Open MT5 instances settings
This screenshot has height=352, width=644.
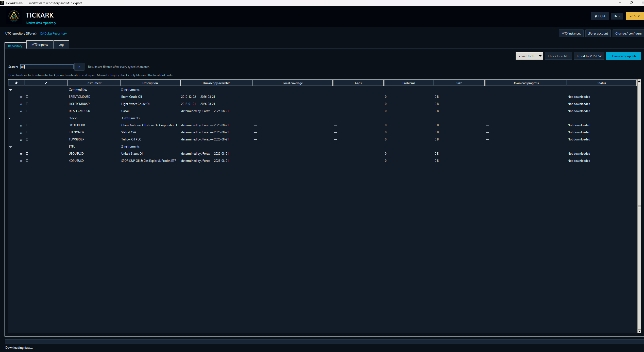[571, 34]
